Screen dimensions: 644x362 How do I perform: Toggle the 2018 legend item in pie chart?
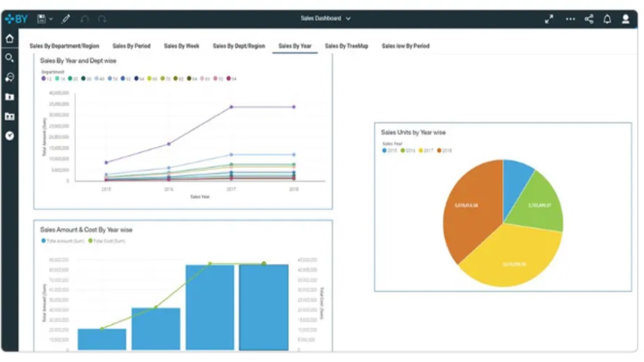444,150
